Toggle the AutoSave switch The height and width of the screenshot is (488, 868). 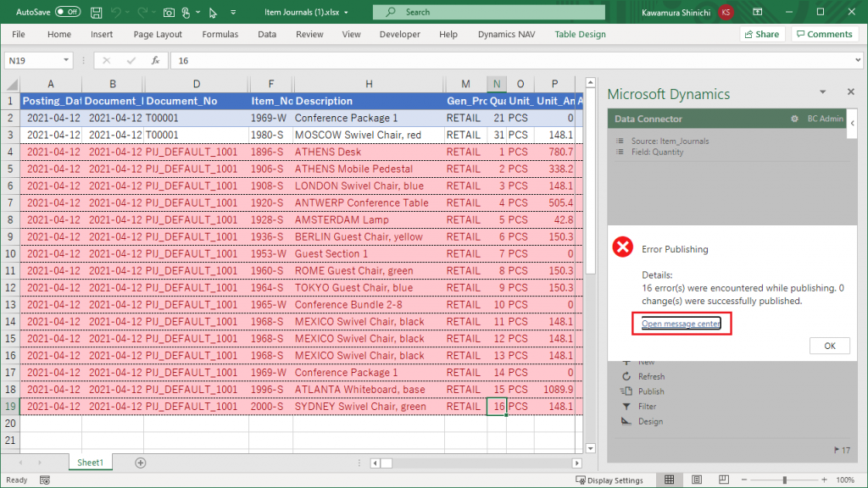(68, 12)
